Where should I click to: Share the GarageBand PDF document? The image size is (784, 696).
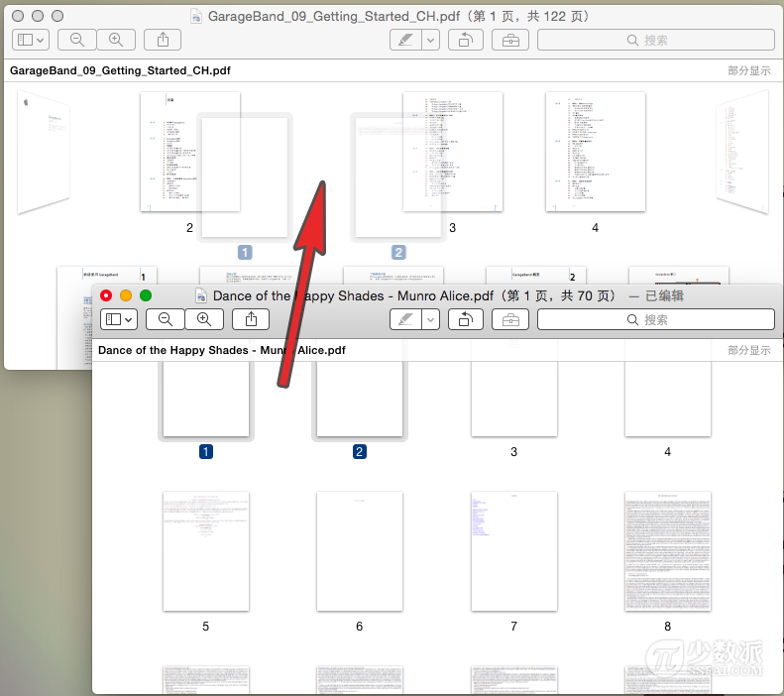(163, 40)
